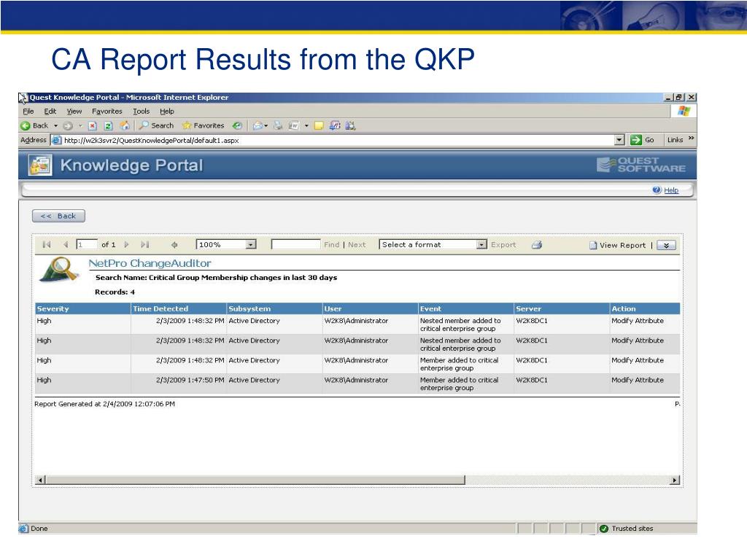Go to the next report page

point(127,245)
